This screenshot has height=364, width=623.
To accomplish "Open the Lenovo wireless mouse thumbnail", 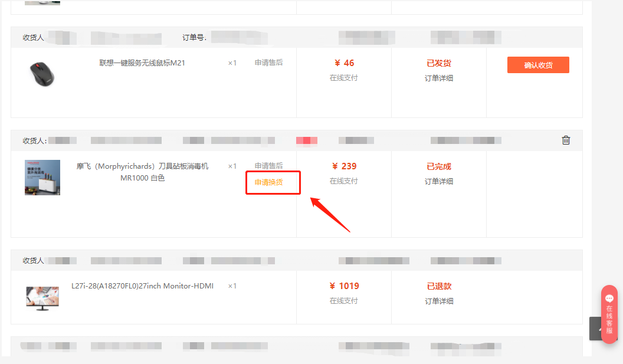I will point(42,74).
